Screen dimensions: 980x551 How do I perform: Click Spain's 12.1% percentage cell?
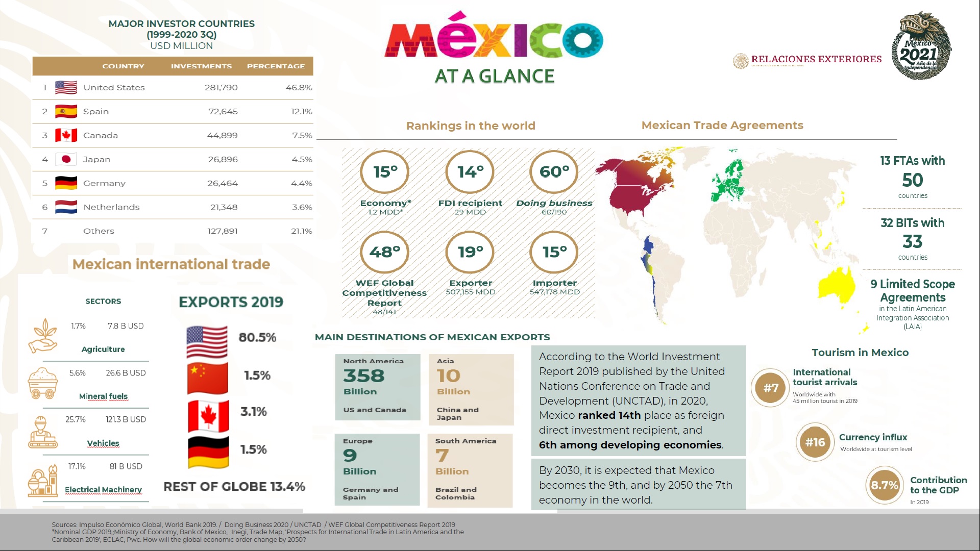301,111
